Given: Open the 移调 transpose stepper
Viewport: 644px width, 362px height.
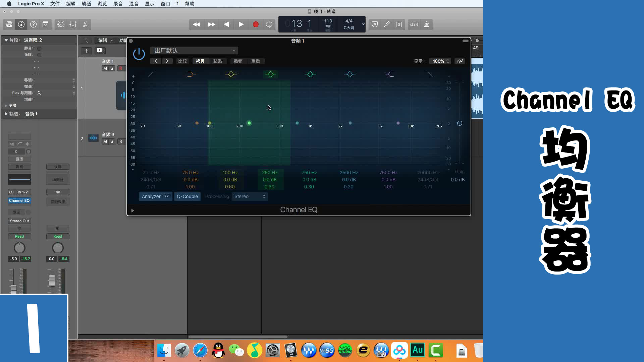Looking at the screenshot, I should (74, 80).
